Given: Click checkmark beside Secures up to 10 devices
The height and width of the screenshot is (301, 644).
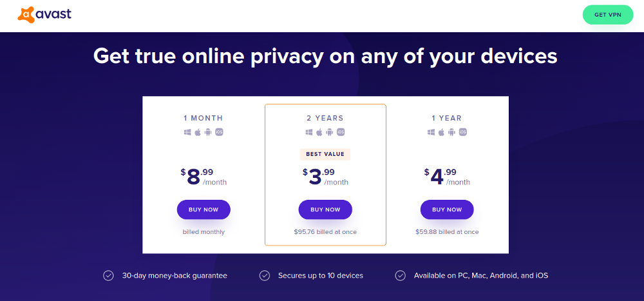Looking at the screenshot, I should click(265, 276).
